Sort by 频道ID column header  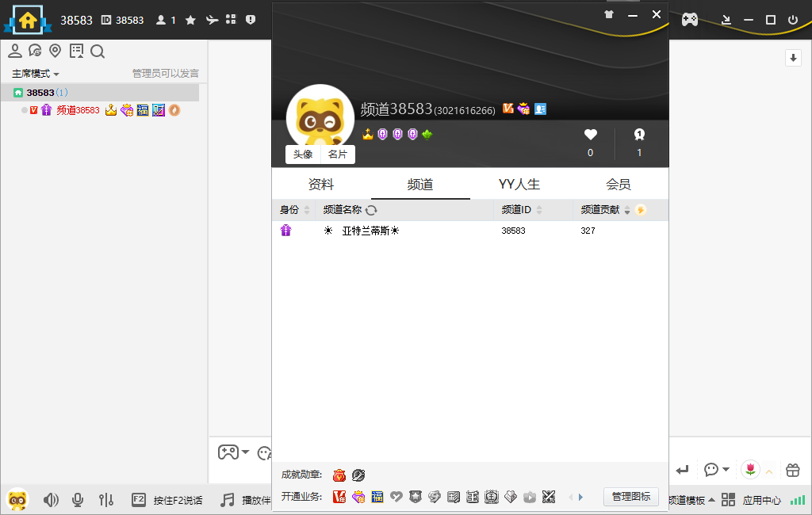tap(533, 210)
